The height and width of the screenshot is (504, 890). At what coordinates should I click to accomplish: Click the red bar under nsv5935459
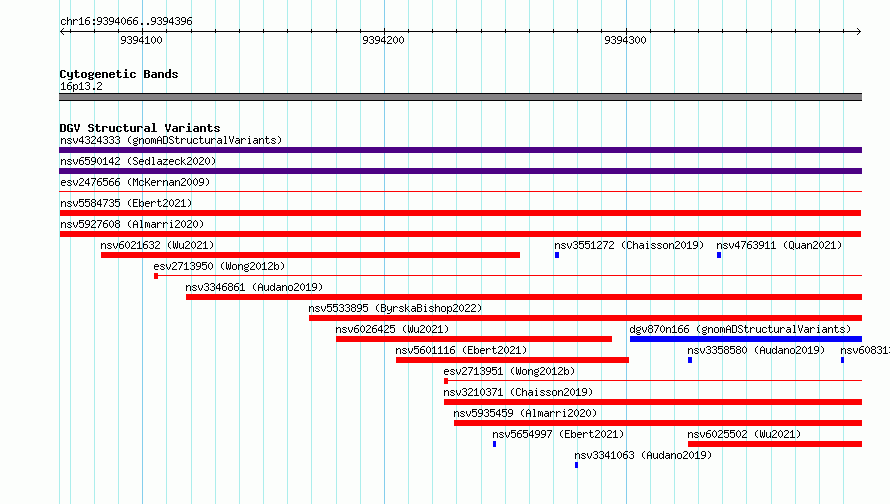click(x=658, y=423)
